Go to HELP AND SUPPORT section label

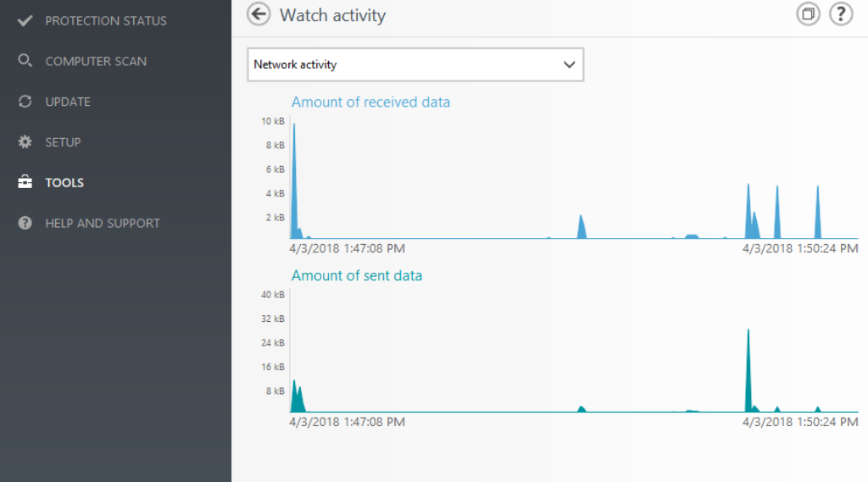(x=103, y=224)
